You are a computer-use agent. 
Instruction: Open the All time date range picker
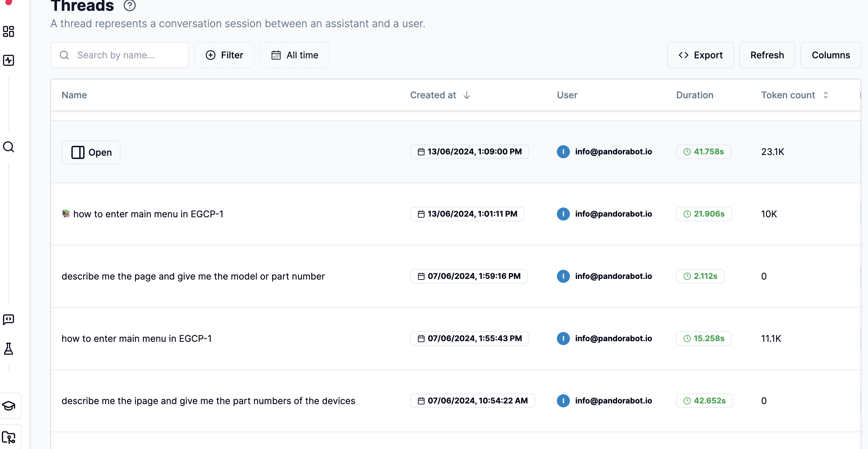[294, 55]
